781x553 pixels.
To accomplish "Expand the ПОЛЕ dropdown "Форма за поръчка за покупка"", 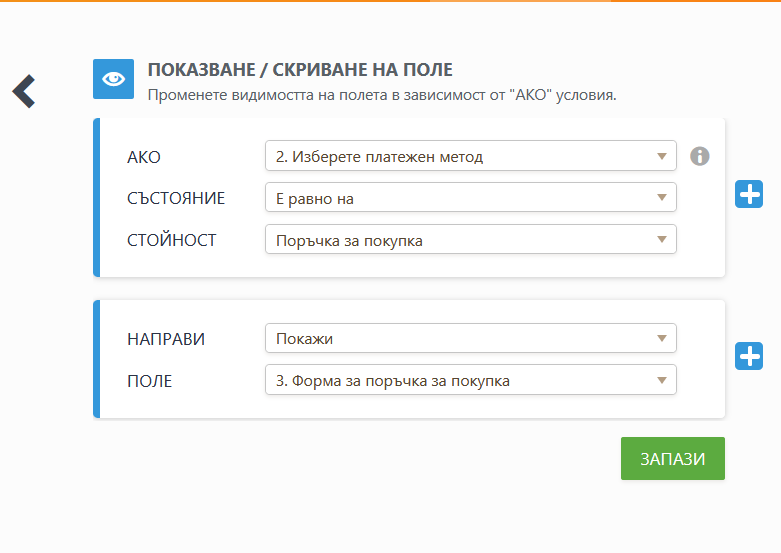I will click(470, 380).
